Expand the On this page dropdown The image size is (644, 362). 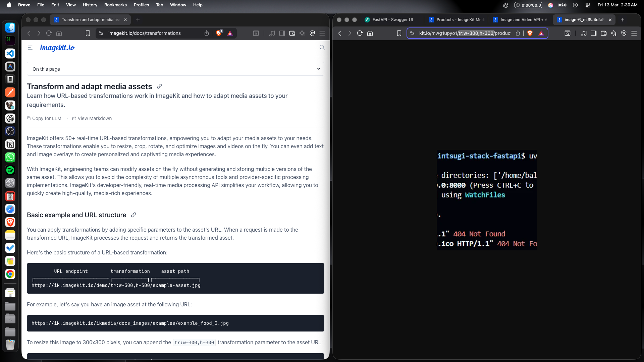[175, 69]
